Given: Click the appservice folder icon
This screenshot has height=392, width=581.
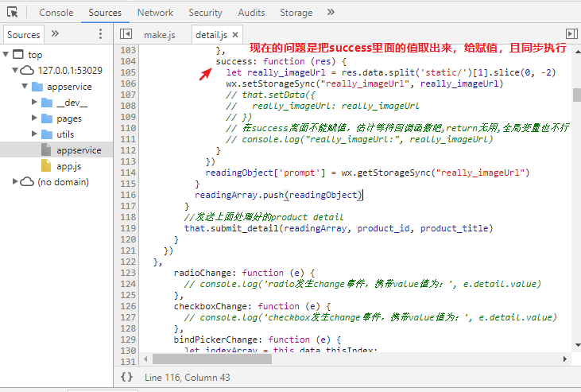Looking at the screenshot, I should 37,87.
